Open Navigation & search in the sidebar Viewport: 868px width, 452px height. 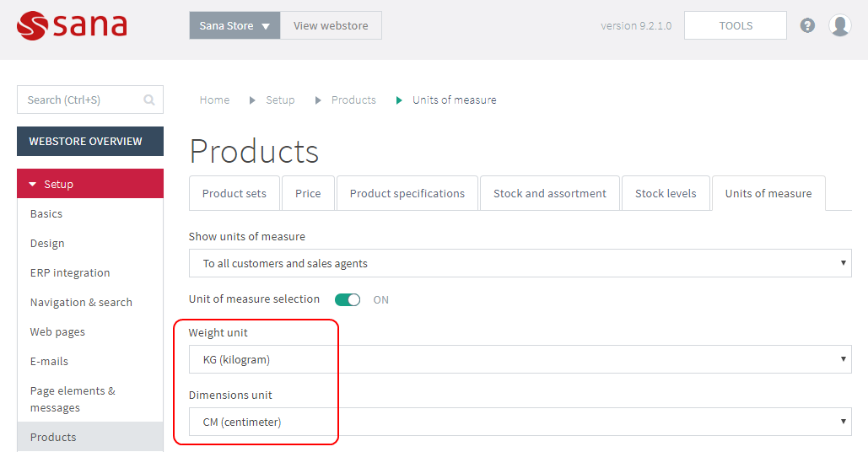coord(81,302)
